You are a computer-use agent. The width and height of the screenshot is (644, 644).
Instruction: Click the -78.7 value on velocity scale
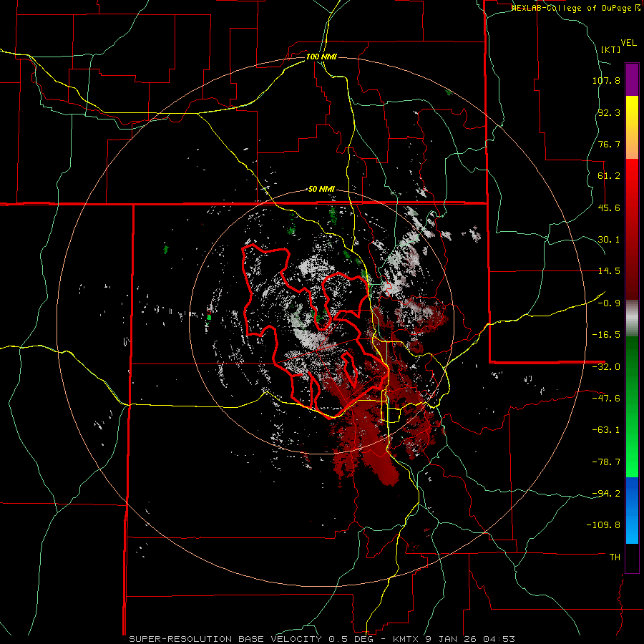(606, 462)
